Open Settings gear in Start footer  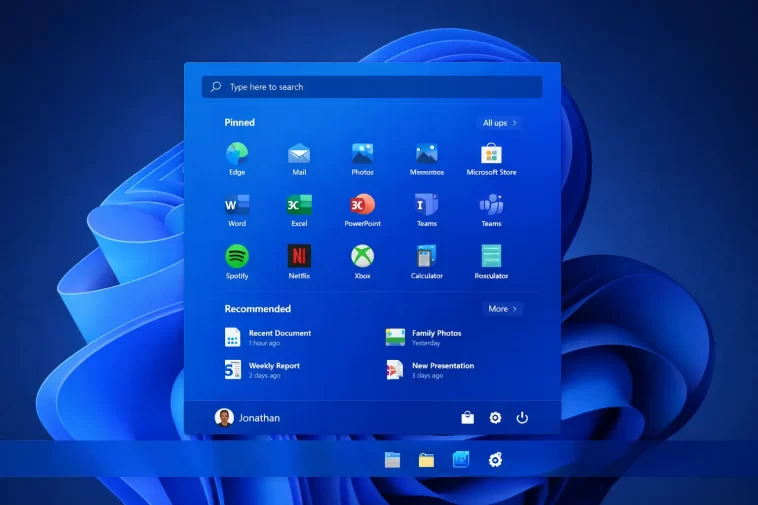coord(495,418)
